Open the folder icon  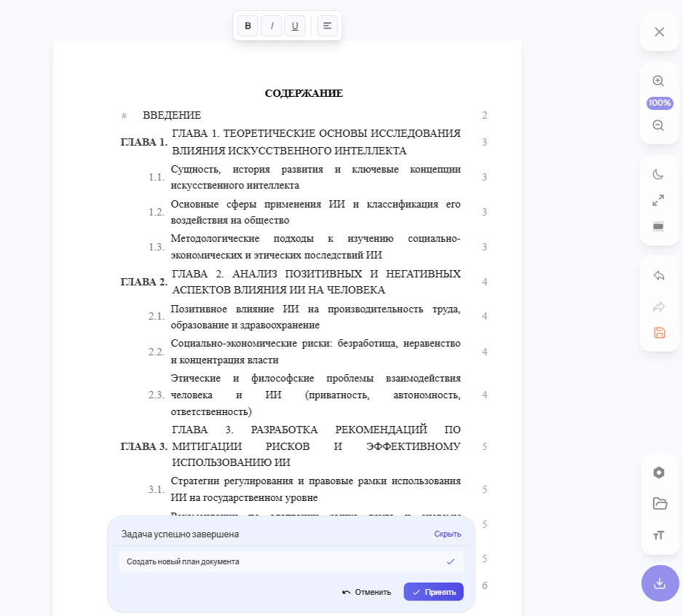point(660,503)
